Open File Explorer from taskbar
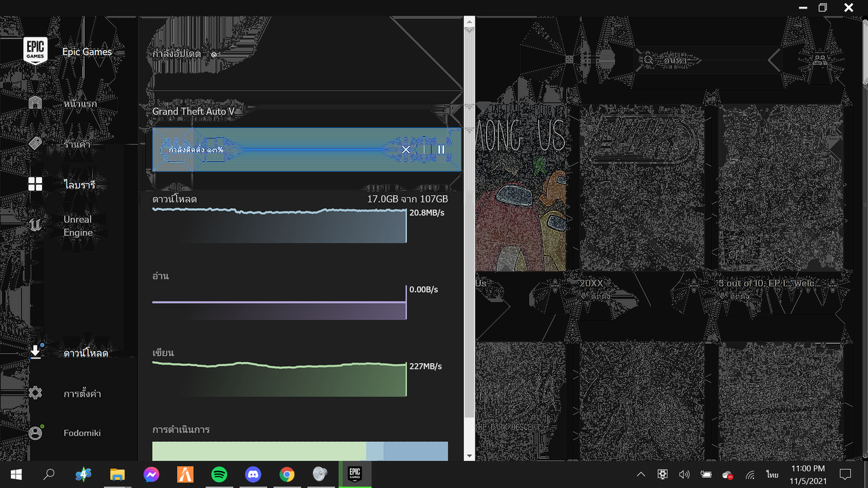The height and width of the screenshot is (488, 868). click(x=117, y=474)
